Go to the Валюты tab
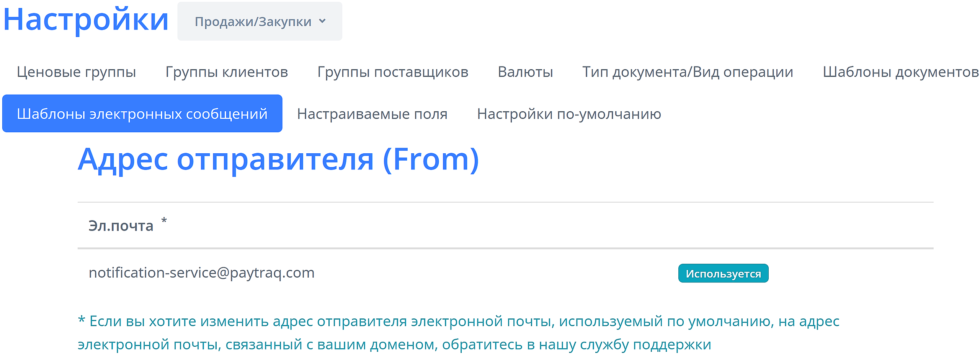This screenshot has width=980, height=354. [525, 72]
